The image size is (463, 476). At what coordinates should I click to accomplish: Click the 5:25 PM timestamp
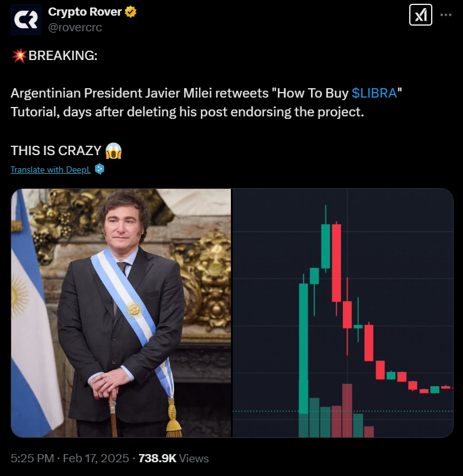click(32, 458)
